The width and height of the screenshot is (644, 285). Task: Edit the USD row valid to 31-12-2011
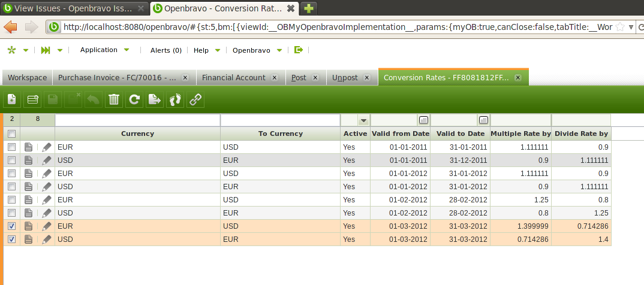click(x=47, y=160)
